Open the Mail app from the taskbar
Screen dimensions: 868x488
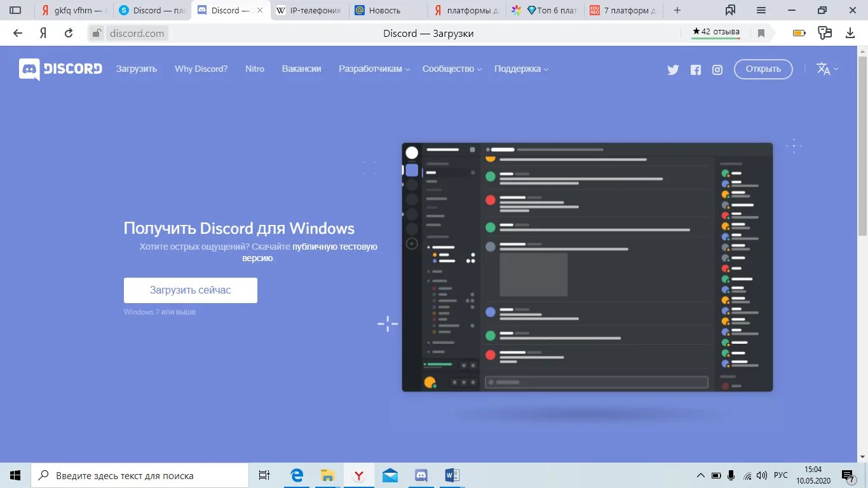(x=390, y=475)
